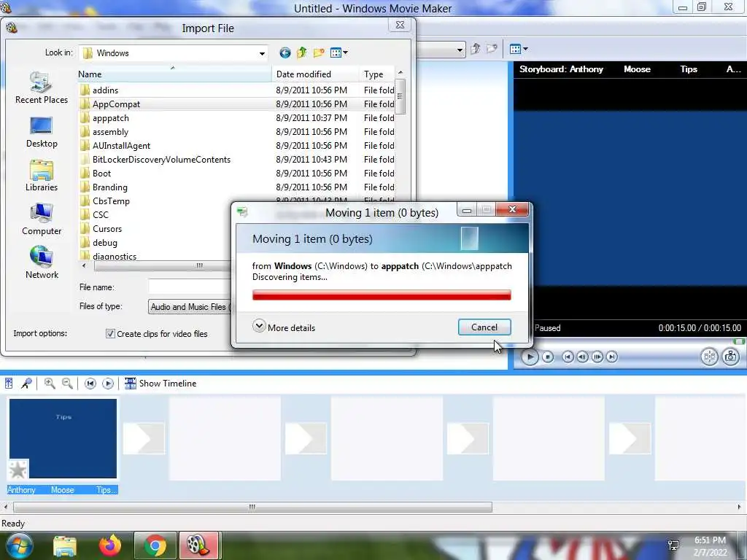This screenshot has height=560, width=747.
Task: Open Narrate Timeline microphone tool
Action: point(27,384)
